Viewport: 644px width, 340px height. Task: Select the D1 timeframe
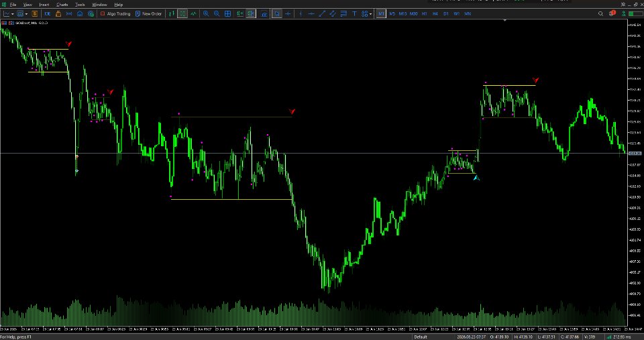click(445, 13)
